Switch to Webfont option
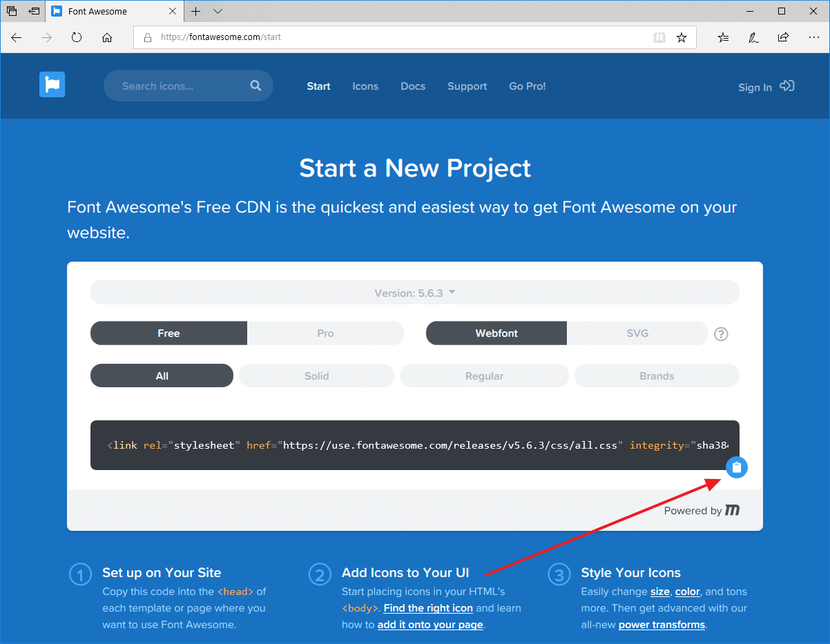The width and height of the screenshot is (830, 644). [496, 333]
